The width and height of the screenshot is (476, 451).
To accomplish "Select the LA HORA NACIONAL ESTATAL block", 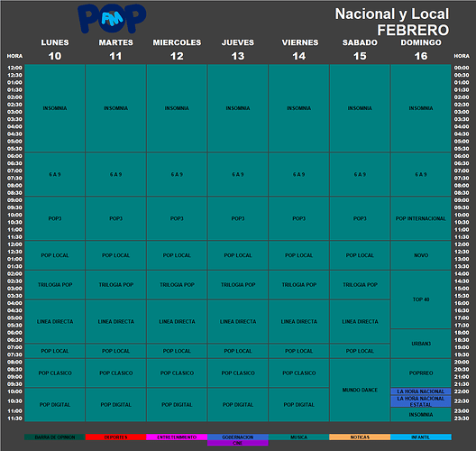I will [421, 401].
